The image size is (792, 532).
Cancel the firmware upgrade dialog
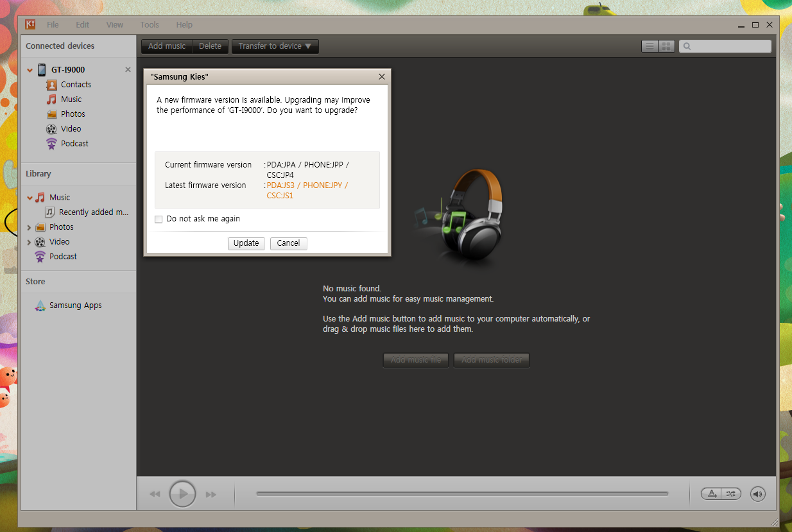click(x=288, y=243)
